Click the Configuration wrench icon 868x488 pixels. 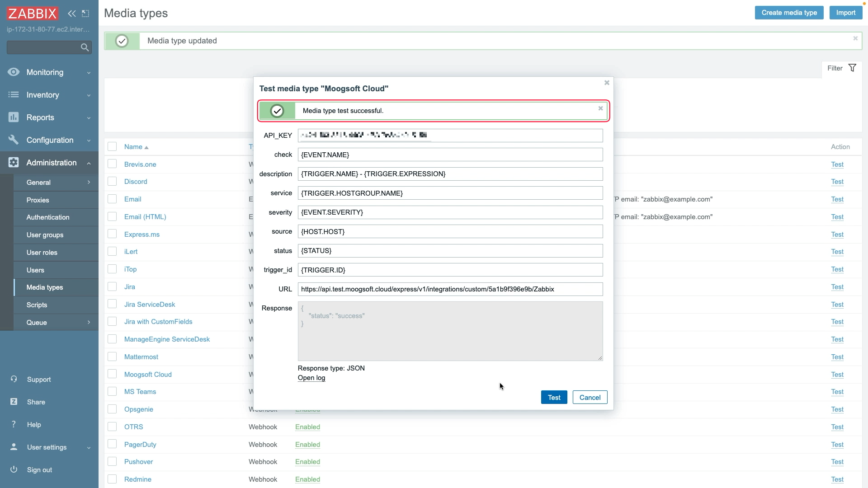[x=14, y=140]
